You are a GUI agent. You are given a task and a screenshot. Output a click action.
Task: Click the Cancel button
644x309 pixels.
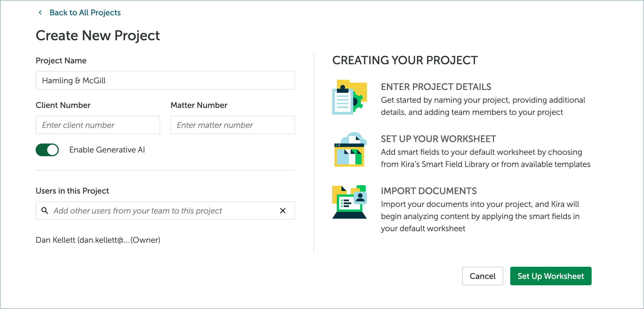coord(482,276)
